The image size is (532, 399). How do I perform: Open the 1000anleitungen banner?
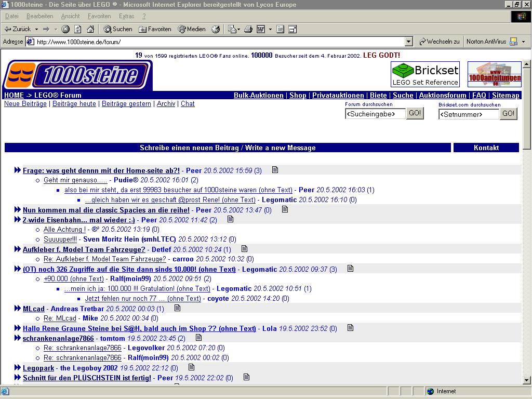point(495,74)
